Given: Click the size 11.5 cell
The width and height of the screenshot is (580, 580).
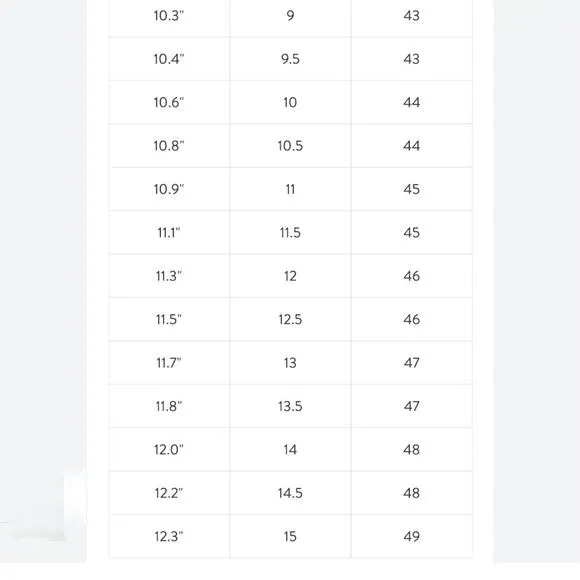Looking at the screenshot, I should point(290,233).
